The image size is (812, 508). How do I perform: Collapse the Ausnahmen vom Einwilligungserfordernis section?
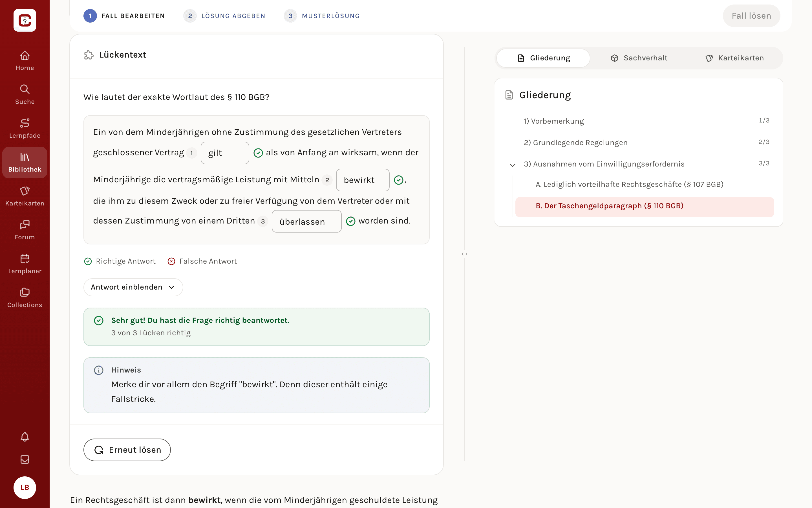coord(512,165)
